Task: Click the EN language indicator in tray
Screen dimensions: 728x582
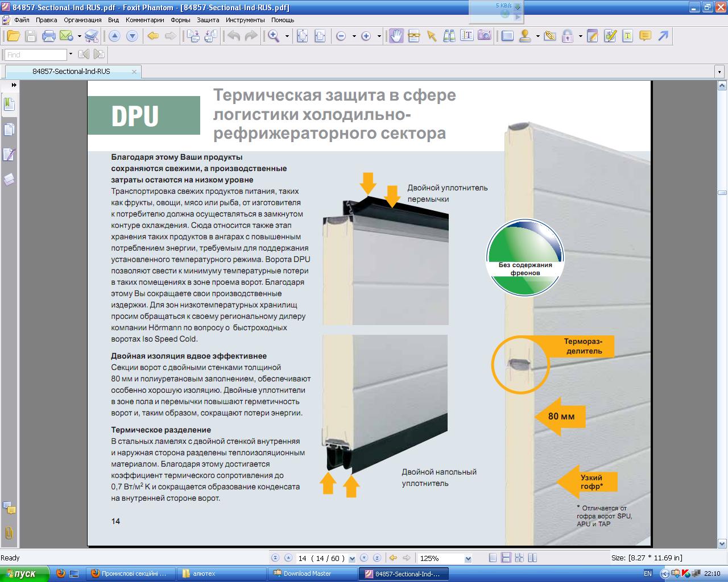Action: [648, 573]
